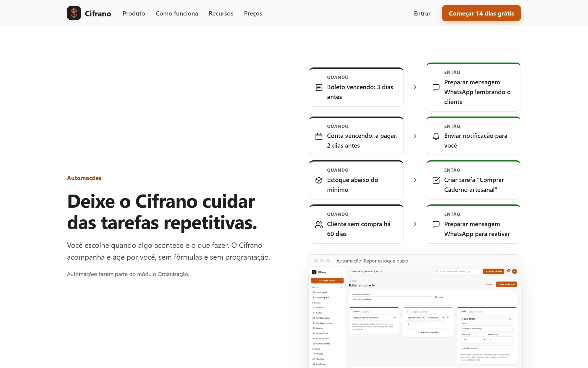
Task: Click the Cifrano brand name in header
Action: (x=98, y=13)
